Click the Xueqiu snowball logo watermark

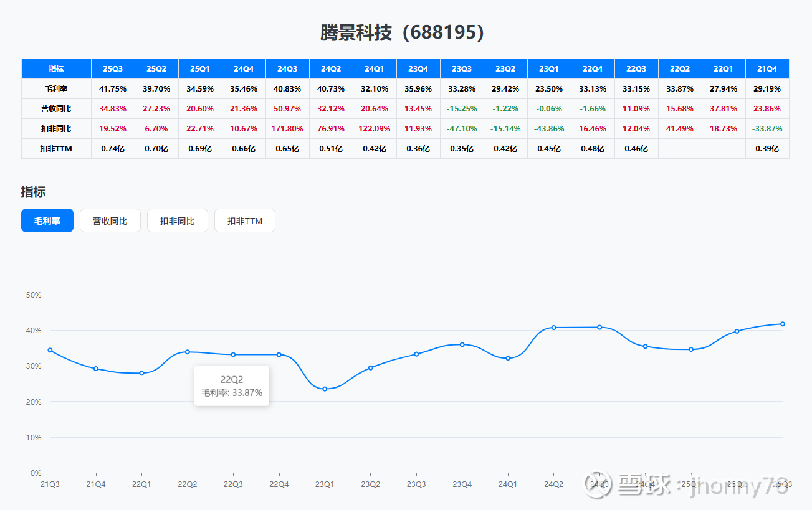598,484
